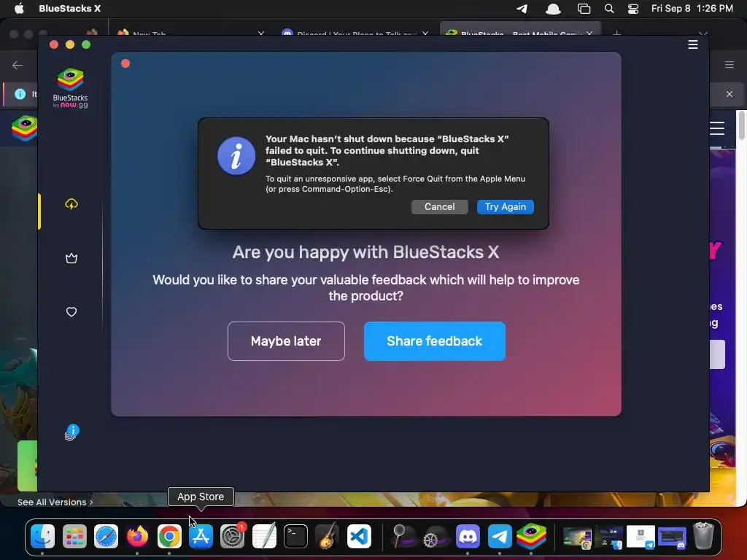The width and height of the screenshot is (747, 560).
Task: Close the feedback popup with the red dot
Action: tap(125, 63)
